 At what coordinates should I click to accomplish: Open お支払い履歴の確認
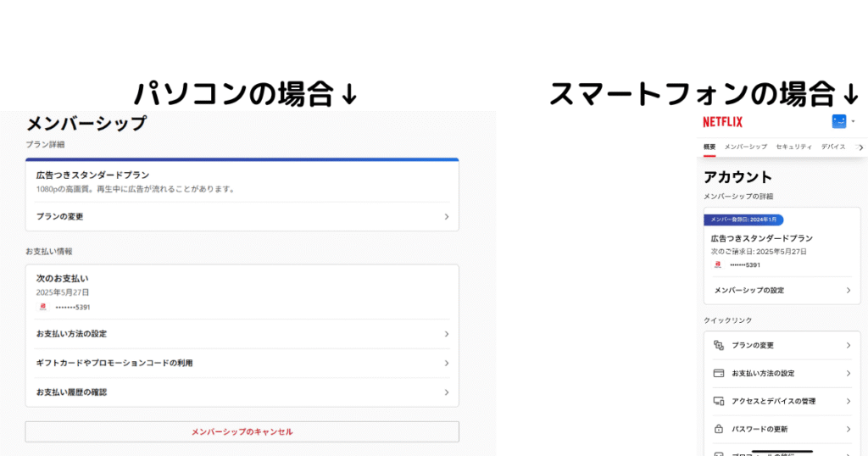[242, 392]
